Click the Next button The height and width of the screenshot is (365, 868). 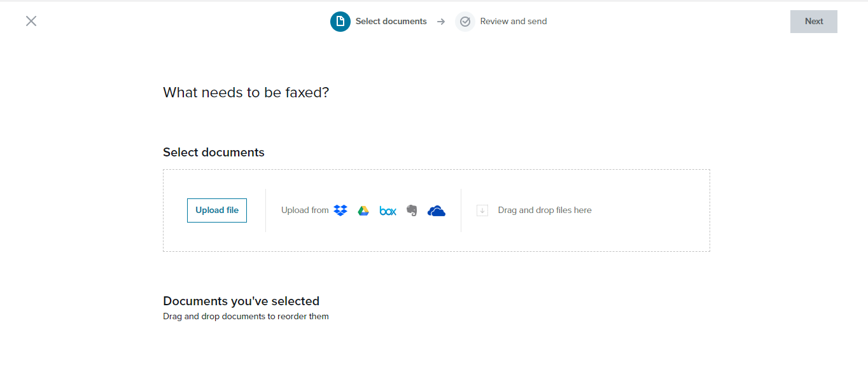pos(814,22)
